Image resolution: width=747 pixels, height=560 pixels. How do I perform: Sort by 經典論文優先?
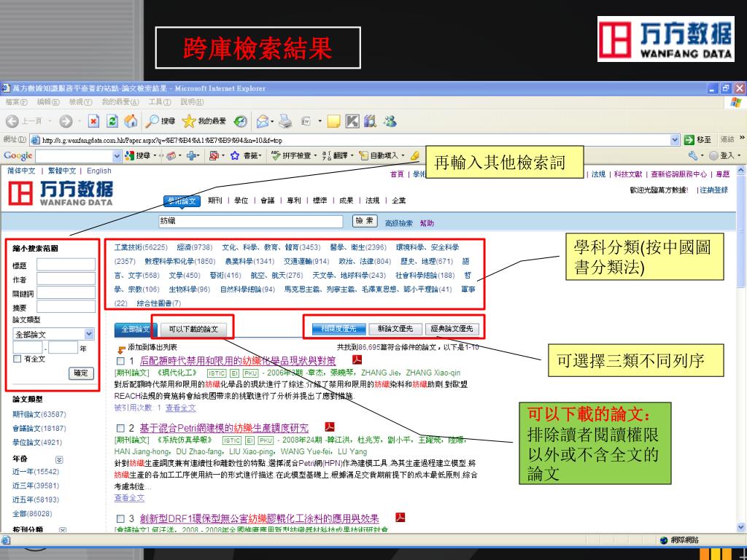click(x=452, y=329)
